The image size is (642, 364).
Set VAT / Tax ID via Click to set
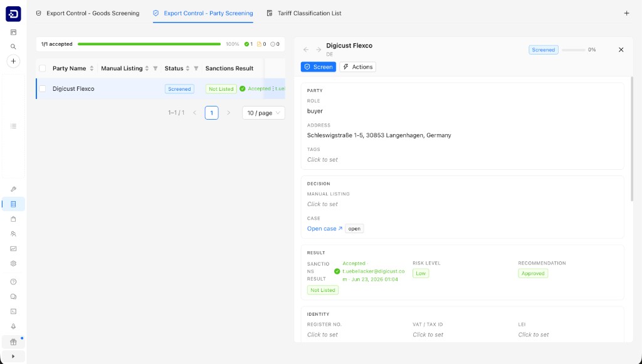tap(428, 335)
